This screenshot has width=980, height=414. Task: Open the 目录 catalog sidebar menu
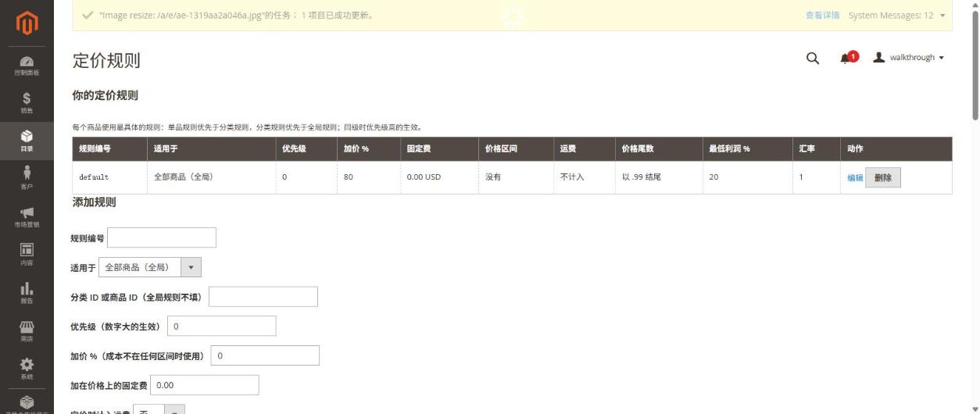[27, 141]
